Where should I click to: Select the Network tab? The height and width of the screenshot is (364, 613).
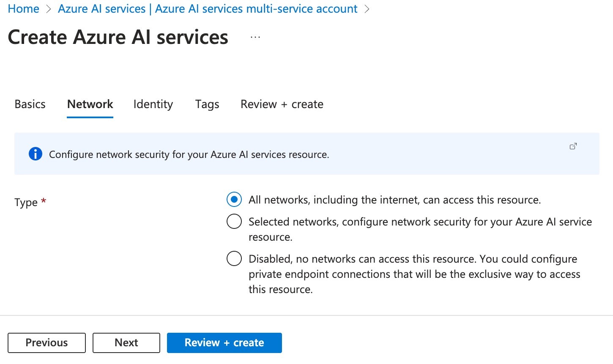tap(90, 104)
